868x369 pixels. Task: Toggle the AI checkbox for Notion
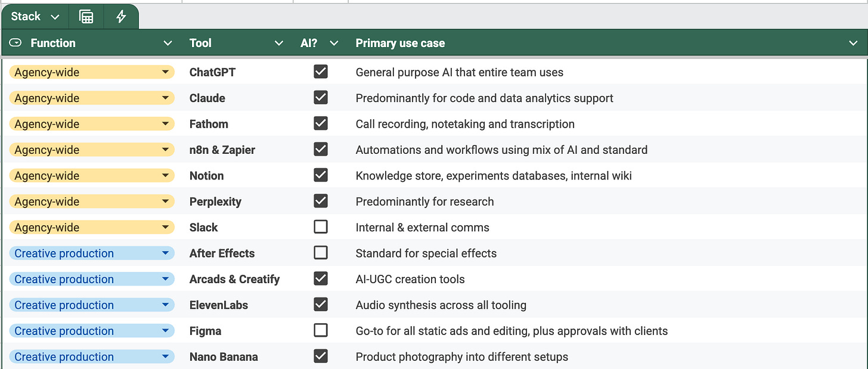321,175
